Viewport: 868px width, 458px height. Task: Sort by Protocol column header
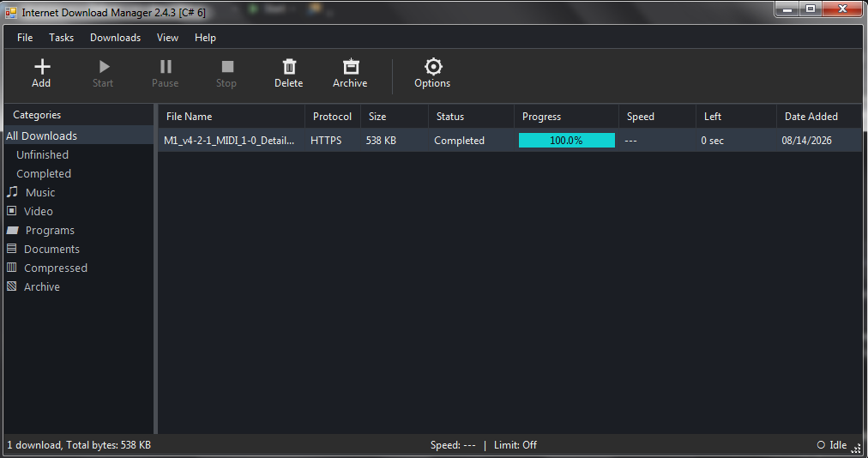[333, 117]
